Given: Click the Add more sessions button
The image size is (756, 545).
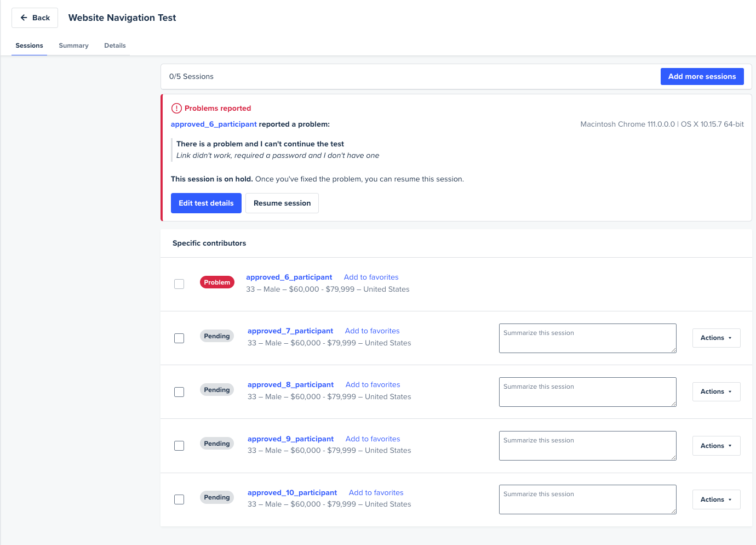Looking at the screenshot, I should pos(702,77).
